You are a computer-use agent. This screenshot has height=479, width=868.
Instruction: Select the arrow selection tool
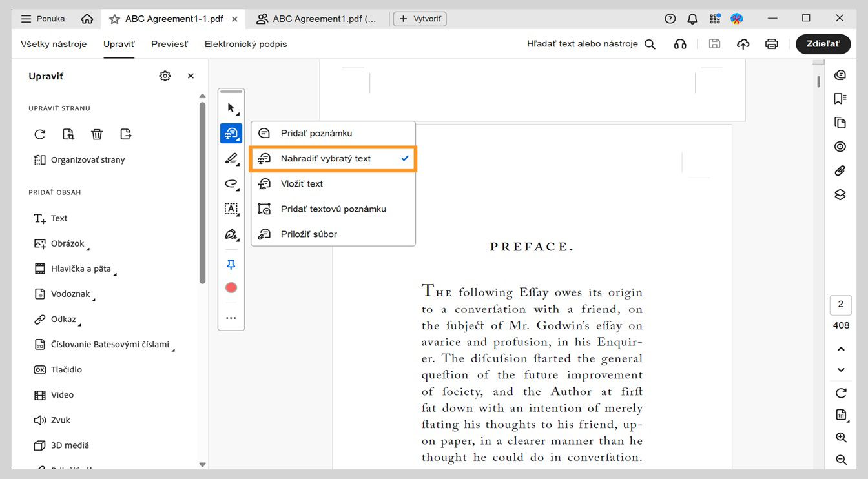[231, 108]
